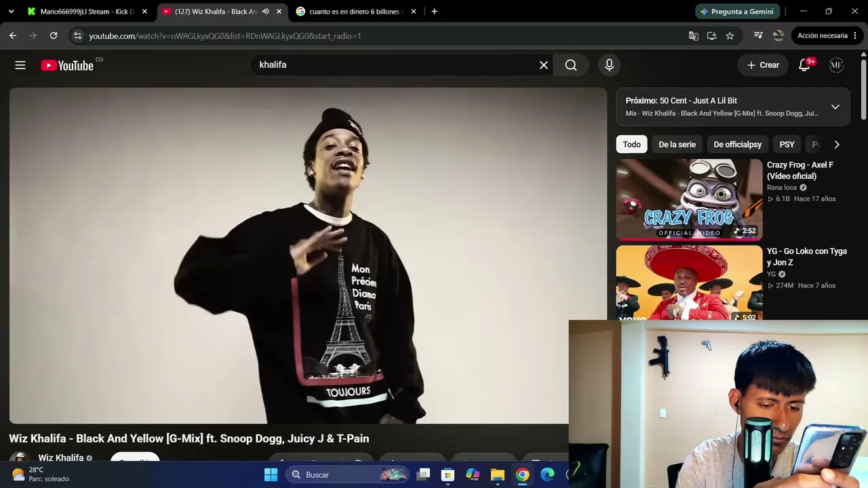Image resolution: width=868 pixels, height=488 pixels.
Task: Close the Kick stream tab
Action: point(144,12)
